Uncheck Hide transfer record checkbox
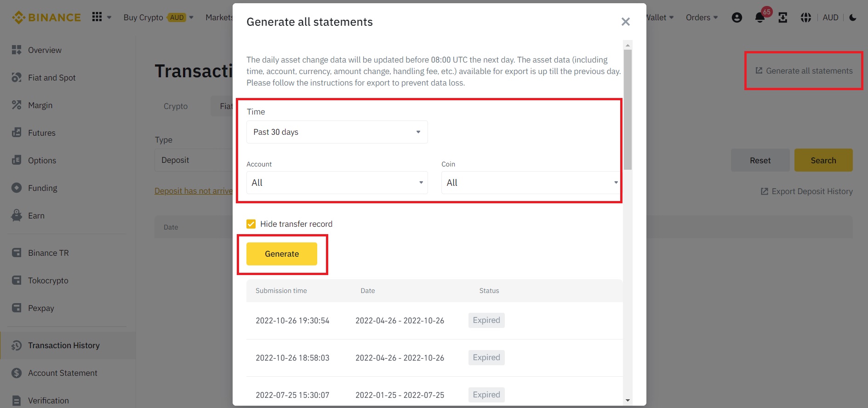Image resolution: width=868 pixels, height=408 pixels. click(251, 224)
